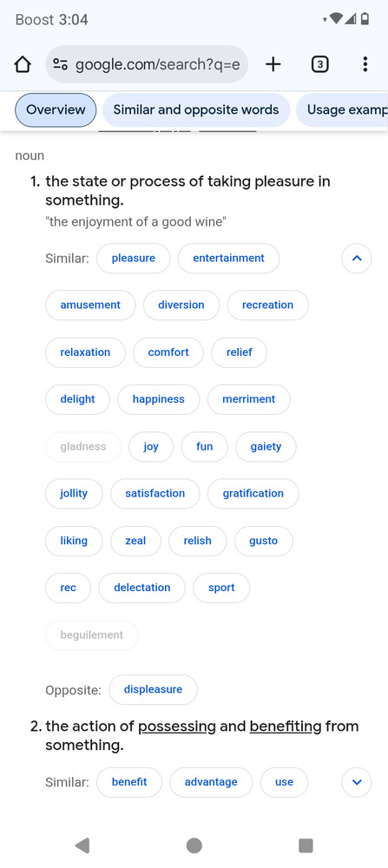The width and height of the screenshot is (388, 868).
Task: Tap the site settings icon in address bar
Action: pos(61,65)
